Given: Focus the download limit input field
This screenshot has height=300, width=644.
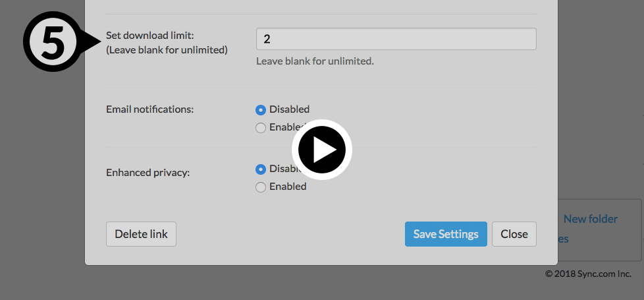Looking at the screenshot, I should pyautogui.click(x=396, y=39).
